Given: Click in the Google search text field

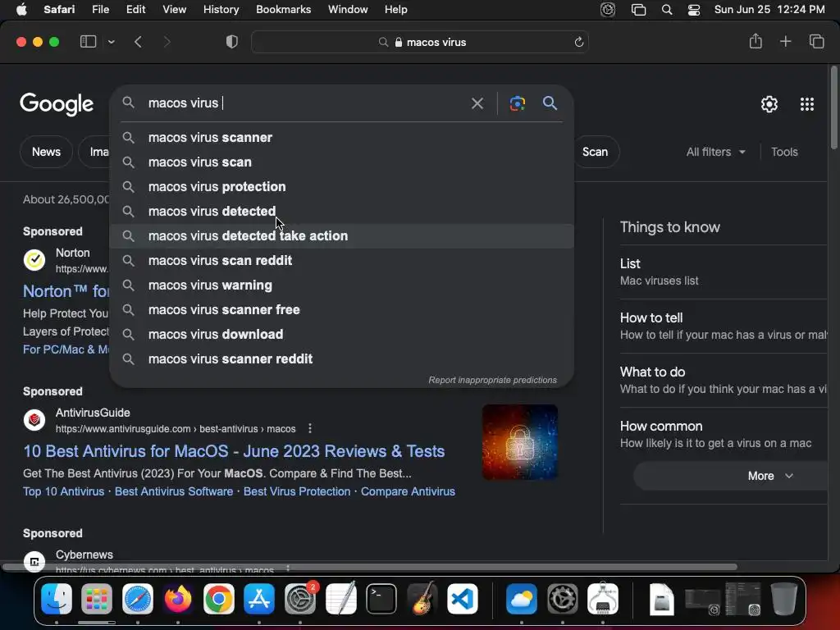Looking at the screenshot, I should [x=305, y=103].
